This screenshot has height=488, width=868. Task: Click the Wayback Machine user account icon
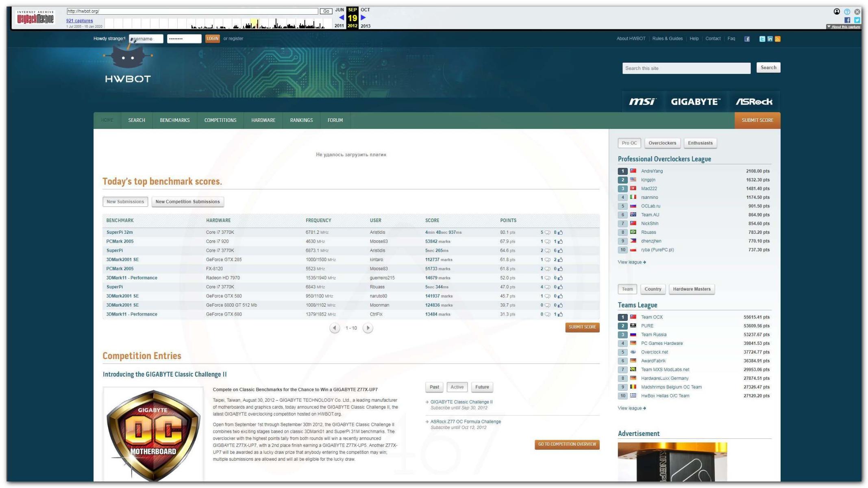coord(837,12)
